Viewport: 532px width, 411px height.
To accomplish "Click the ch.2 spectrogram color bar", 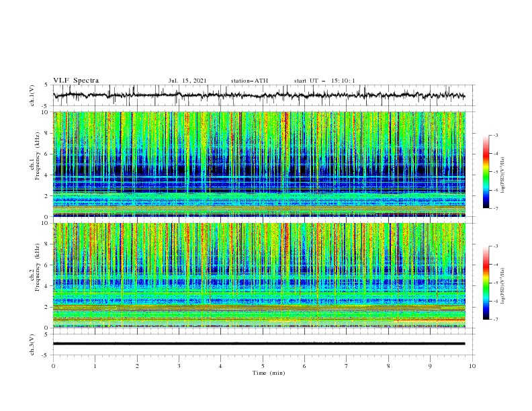I will tap(486, 283).
